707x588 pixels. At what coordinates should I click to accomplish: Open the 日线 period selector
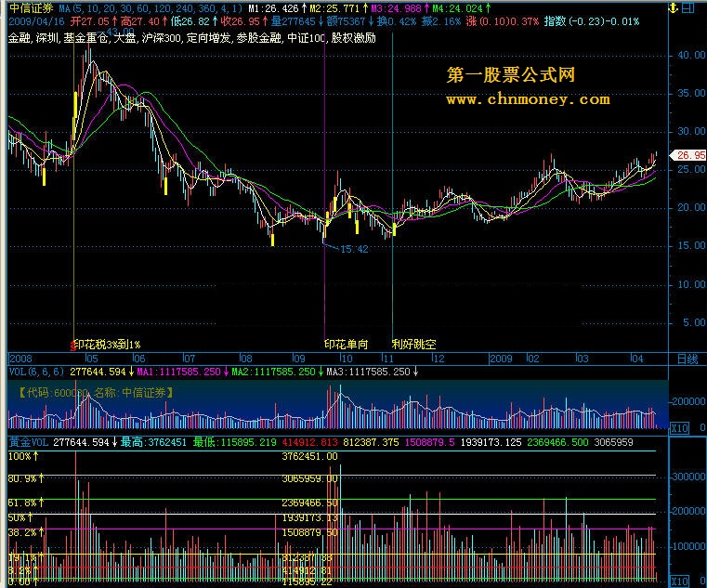coord(687,359)
